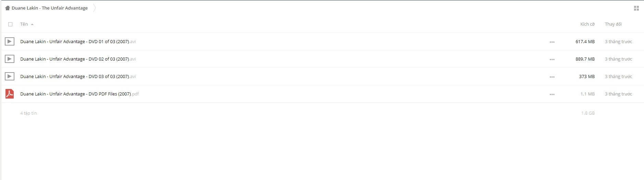Switch to grid view icon
The height and width of the screenshot is (180, 644).
pyautogui.click(x=636, y=8)
